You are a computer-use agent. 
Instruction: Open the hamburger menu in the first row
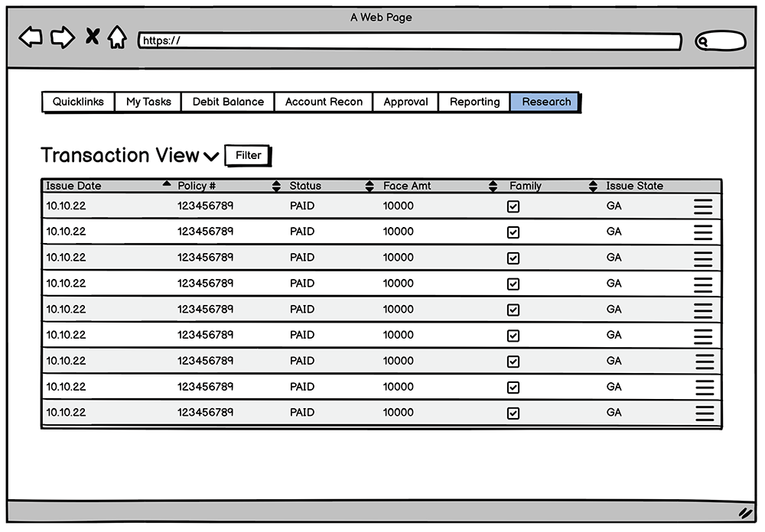pyautogui.click(x=702, y=207)
